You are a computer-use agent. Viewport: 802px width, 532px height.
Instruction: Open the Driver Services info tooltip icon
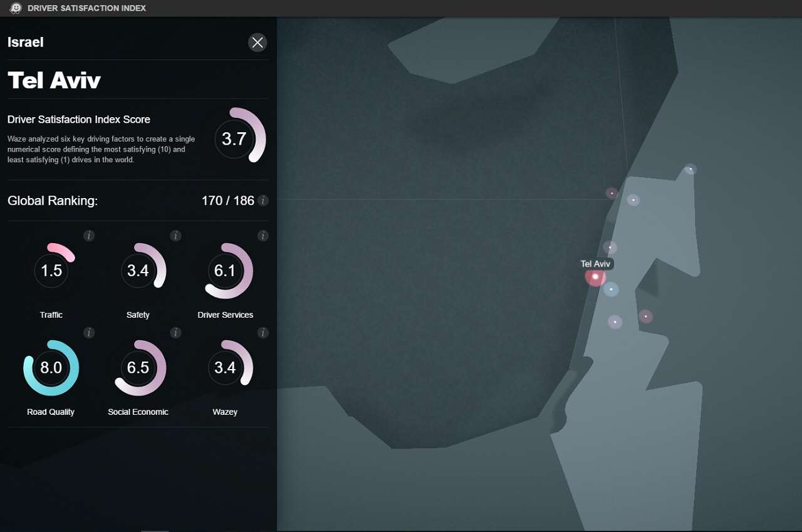point(263,236)
